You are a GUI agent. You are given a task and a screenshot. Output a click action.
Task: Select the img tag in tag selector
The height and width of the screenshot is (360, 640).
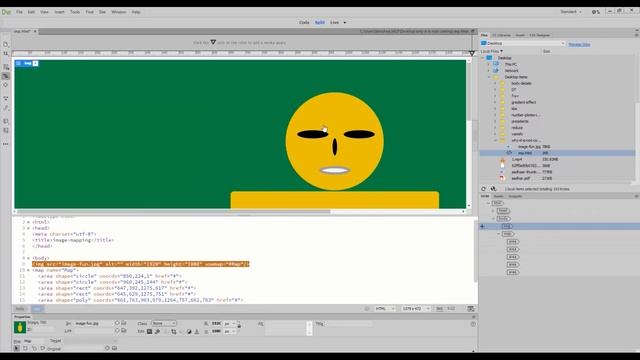coord(37,309)
